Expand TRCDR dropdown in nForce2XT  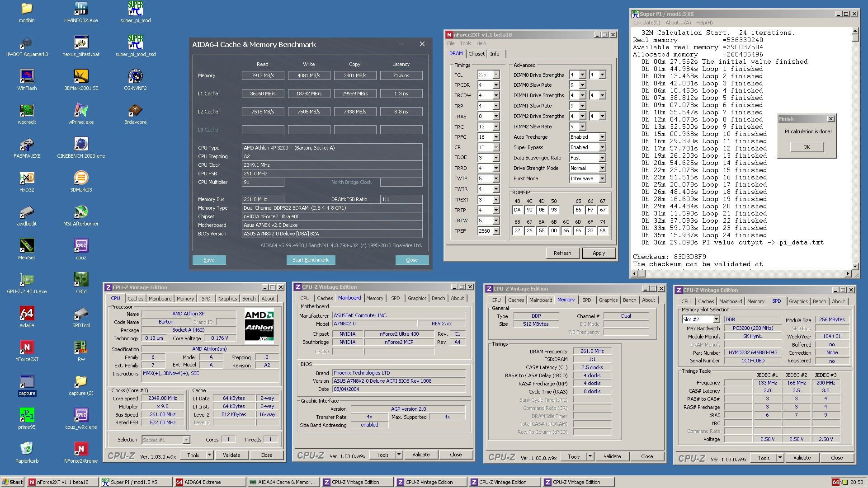[496, 85]
